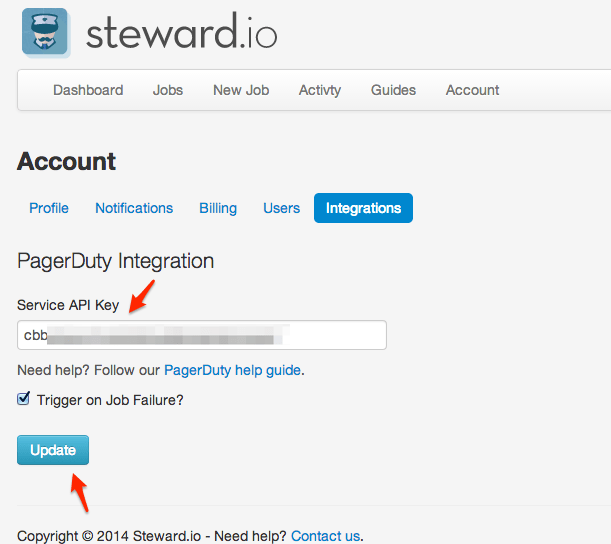
Task: Click the PagerDuty Integration heading
Action: pyautogui.click(x=115, y=261)
